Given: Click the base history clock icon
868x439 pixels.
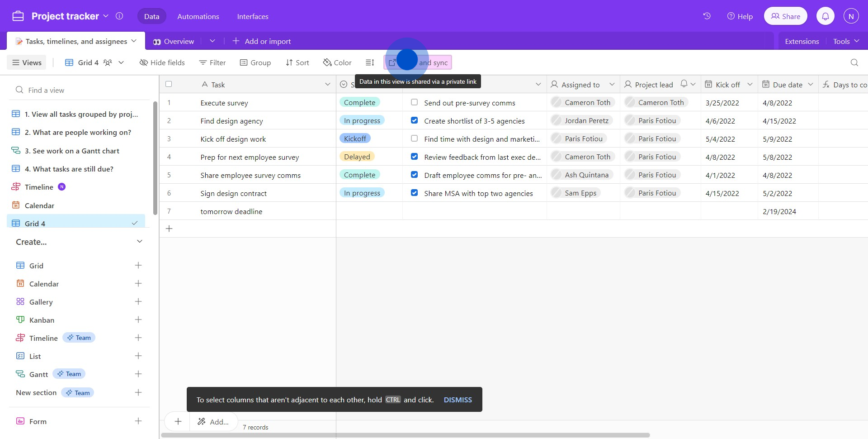Looking at the screenshot, I should [x=707, y=16].
